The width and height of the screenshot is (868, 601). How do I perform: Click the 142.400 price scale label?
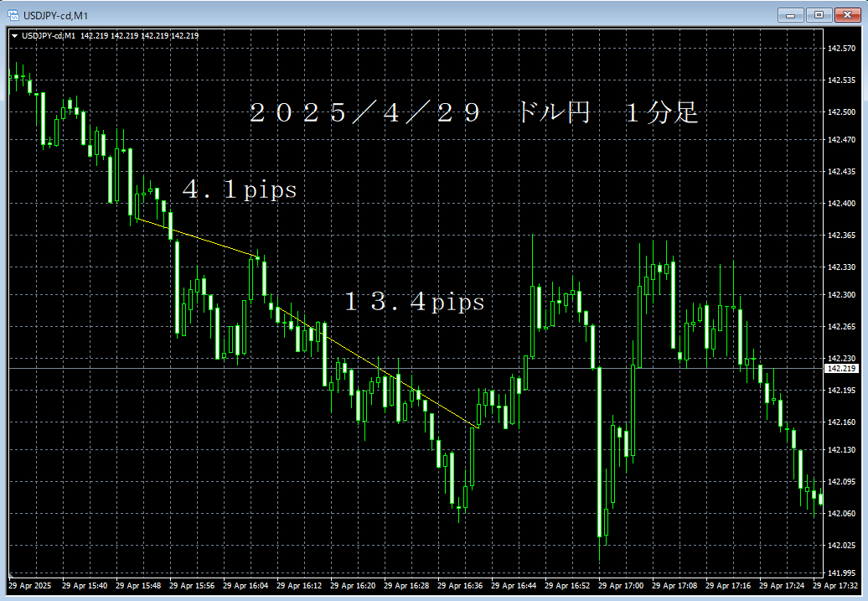pyautogui.click(x=841, y=204)
